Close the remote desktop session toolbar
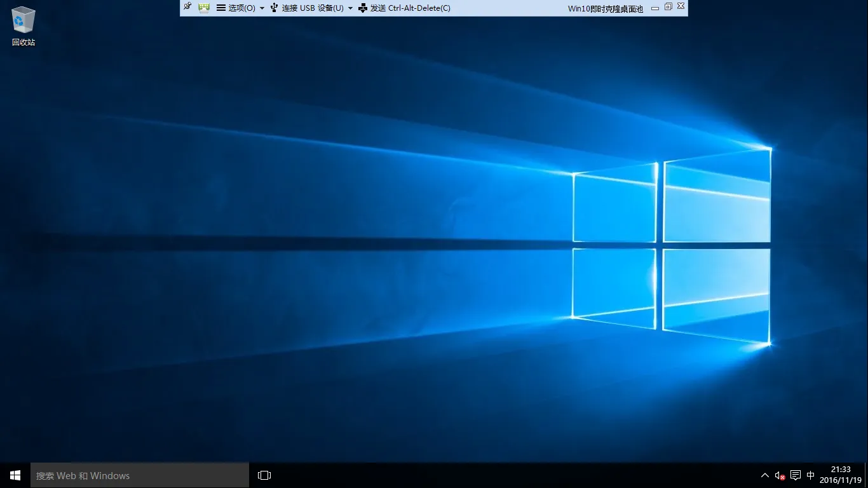 (681, 6)
